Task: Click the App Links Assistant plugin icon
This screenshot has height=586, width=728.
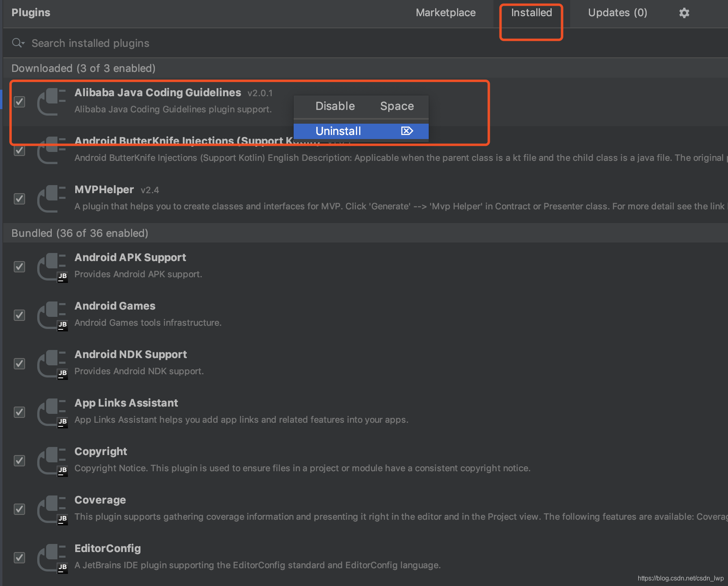Action: pos(52,412)
